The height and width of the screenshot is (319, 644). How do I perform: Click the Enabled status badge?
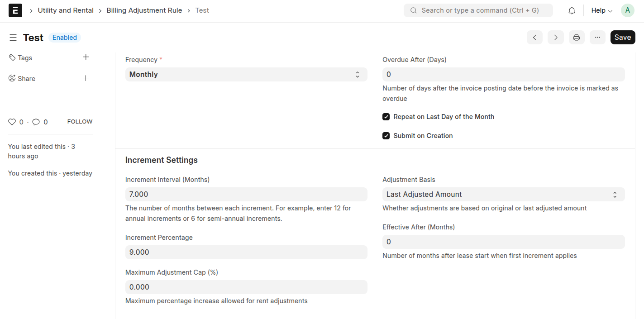tap(65, 38)
